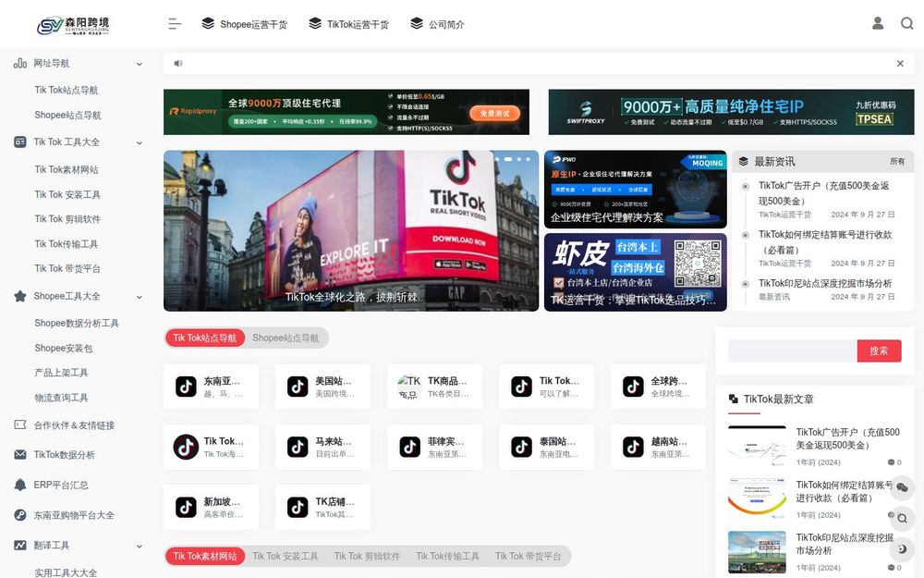This screenshot has height=578, width=924.
Task: Open PWO 企业级住宅代理 banner image
Action: pyautogui.click(x=636, y=190)
